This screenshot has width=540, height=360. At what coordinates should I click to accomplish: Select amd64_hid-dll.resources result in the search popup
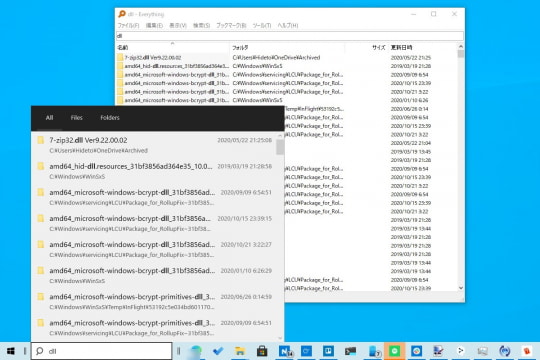(154, 171)
